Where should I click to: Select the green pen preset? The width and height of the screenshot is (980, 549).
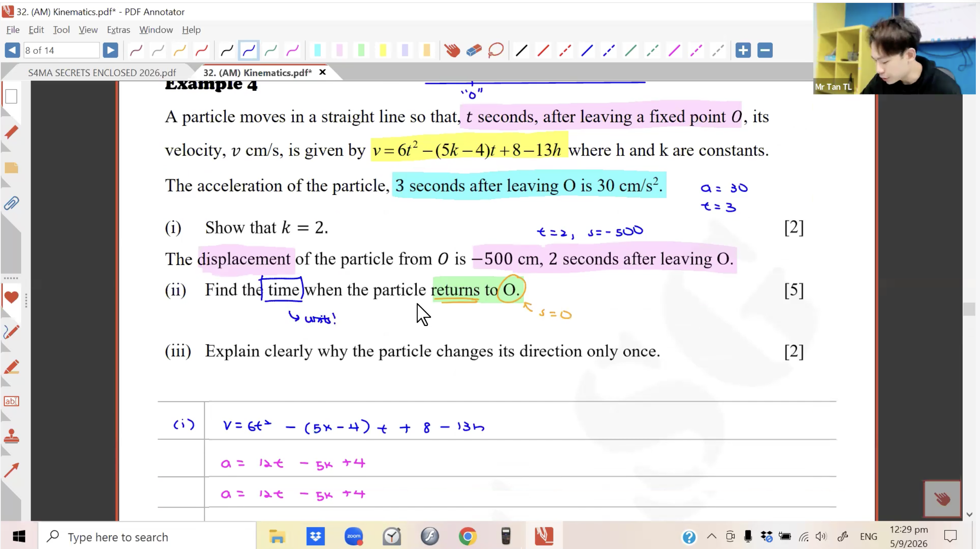pos(271,51)
